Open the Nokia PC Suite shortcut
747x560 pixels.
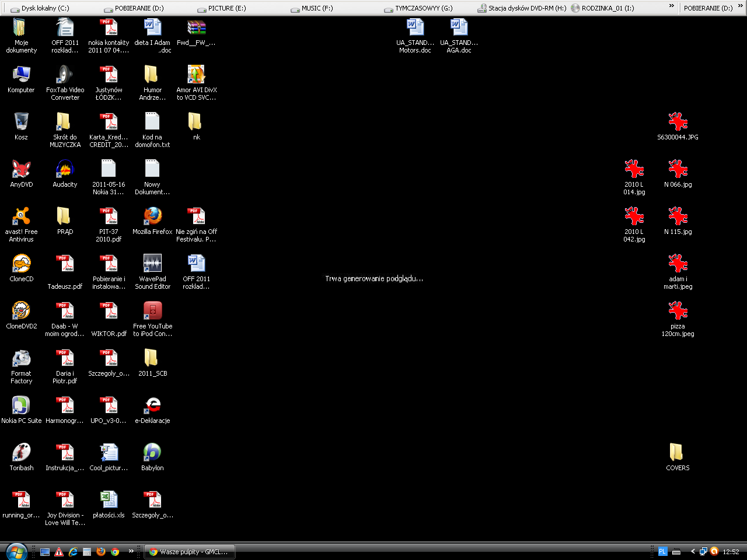click(x=22, y=406)
